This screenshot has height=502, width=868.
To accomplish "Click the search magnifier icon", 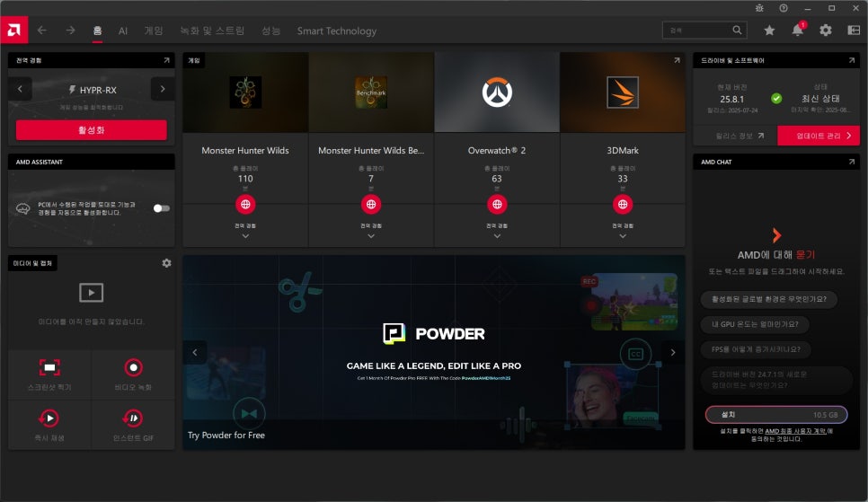I will (737, 30).
